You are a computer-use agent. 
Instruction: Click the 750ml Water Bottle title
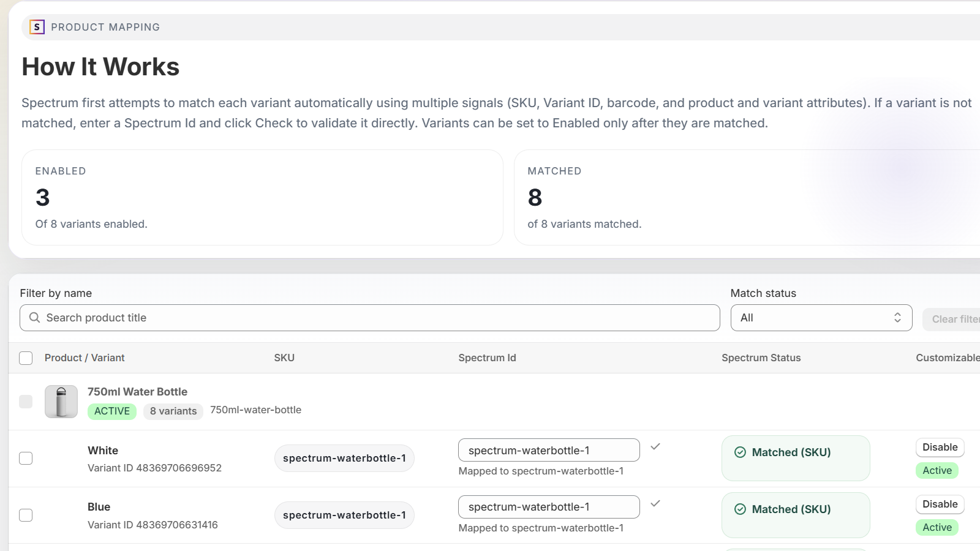point(137,392)
